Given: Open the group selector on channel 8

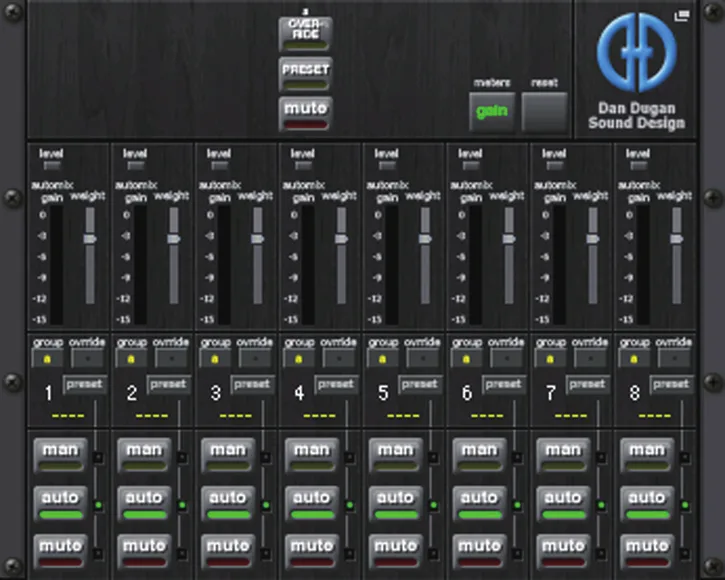Looking at the screenshot, I should click(634, 358).
